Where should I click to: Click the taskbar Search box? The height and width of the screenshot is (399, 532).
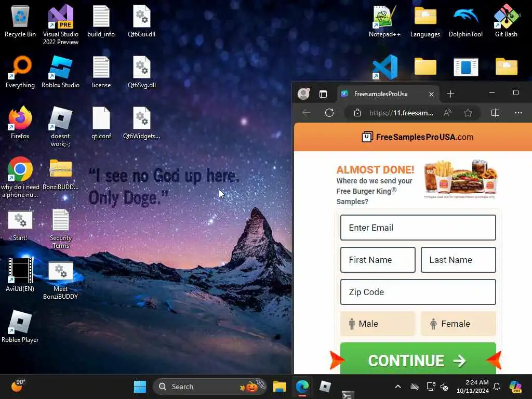(x=210, y=387)
